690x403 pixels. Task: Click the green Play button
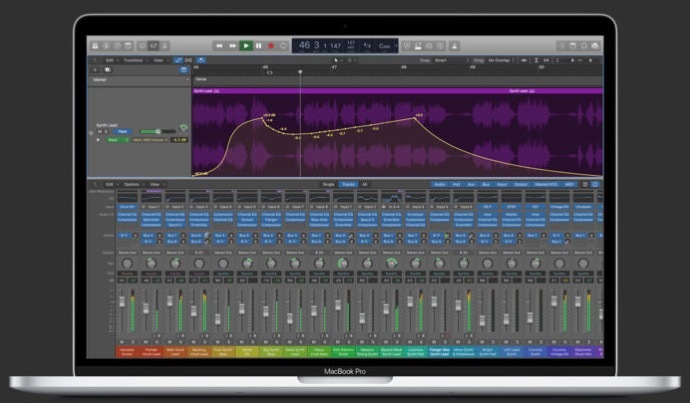click(x=246, y=46)
